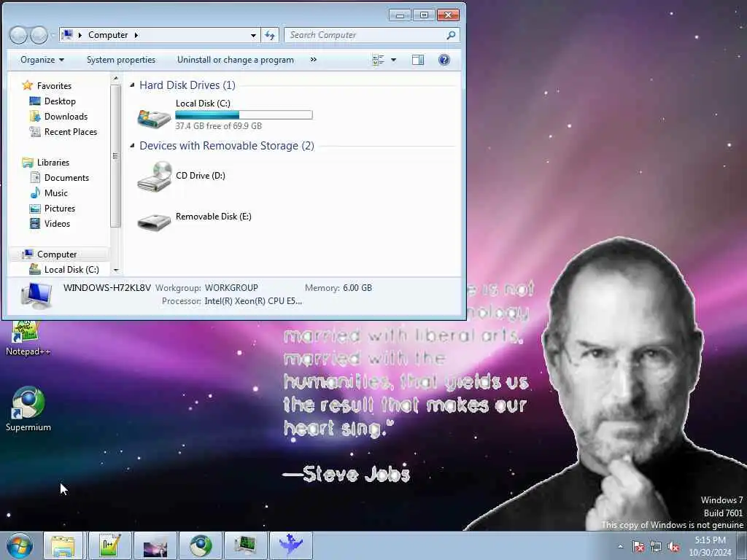Click the Supermium taskbar icon

point(201,545)
